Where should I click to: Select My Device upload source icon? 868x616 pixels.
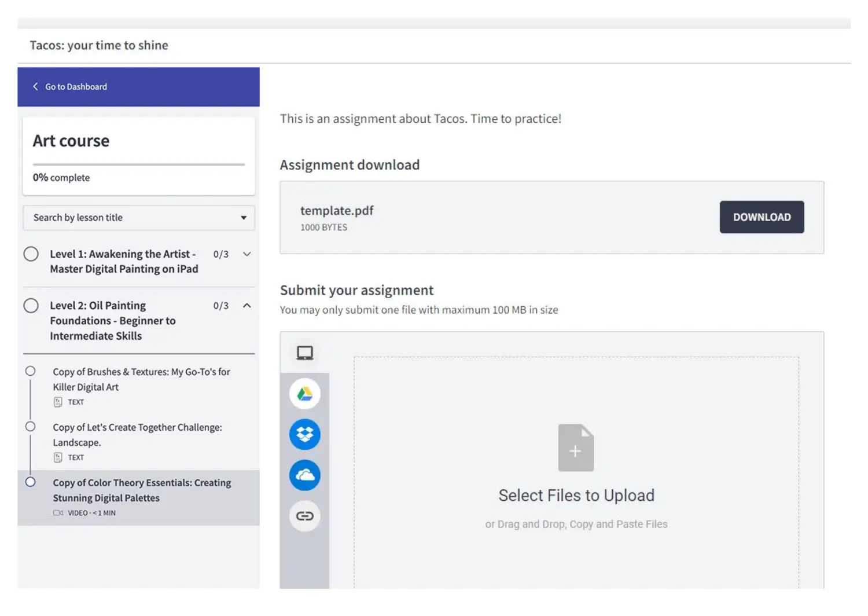pos(304,353)
